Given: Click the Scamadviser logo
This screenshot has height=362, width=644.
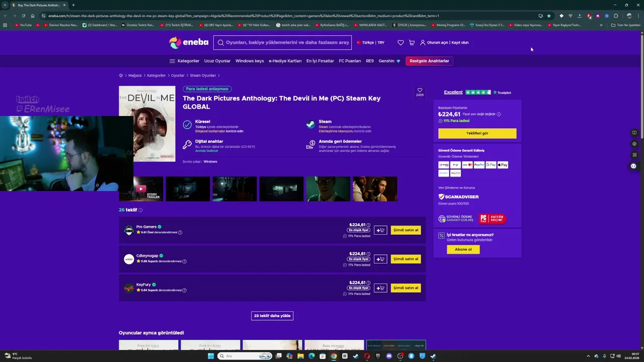Looking at the screenshot, I should 458,197.
